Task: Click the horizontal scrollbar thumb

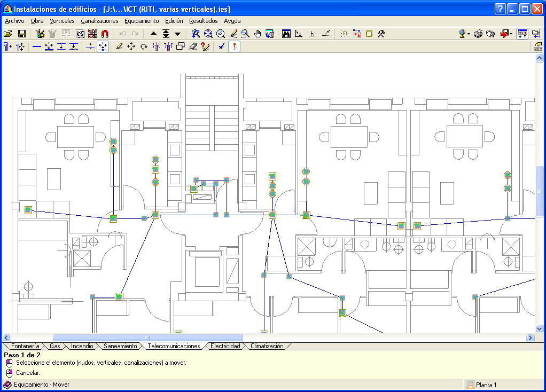Action: [147, 338]
